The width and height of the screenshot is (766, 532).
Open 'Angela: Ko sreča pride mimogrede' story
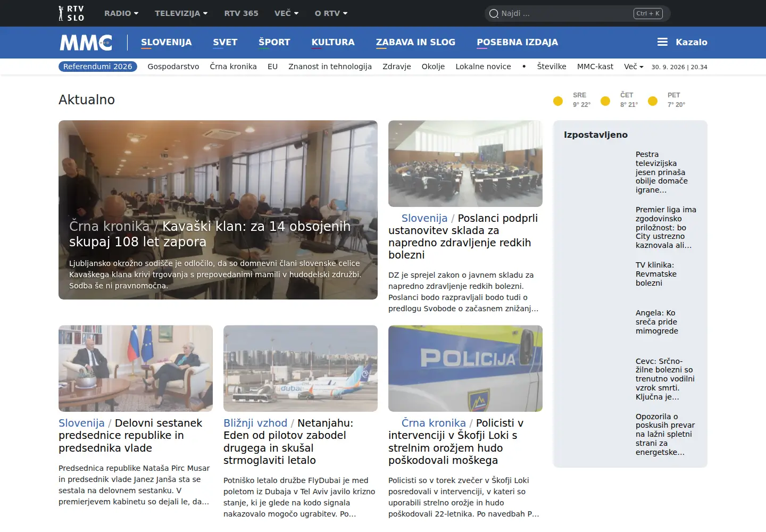(x=657, y=322)
